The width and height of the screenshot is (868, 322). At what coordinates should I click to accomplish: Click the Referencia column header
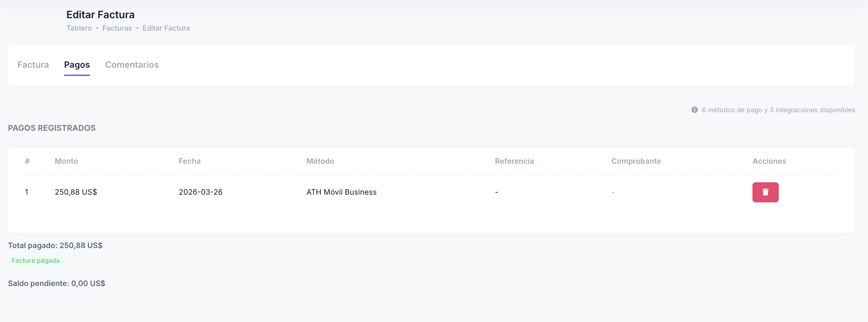[514, 161]
